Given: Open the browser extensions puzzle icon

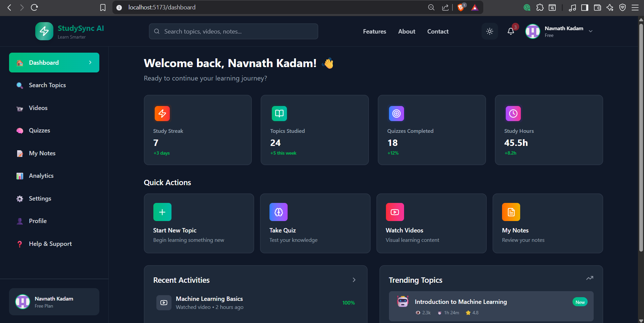Looking at the screenshot, I should 540,7.
